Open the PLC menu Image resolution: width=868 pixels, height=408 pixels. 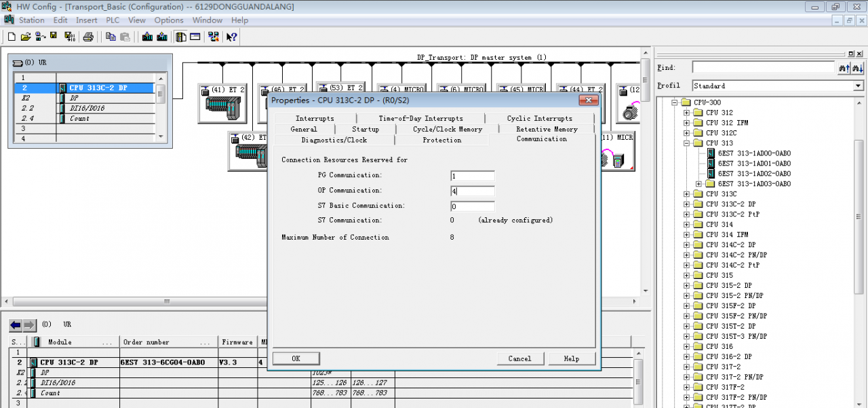point(113,20)
